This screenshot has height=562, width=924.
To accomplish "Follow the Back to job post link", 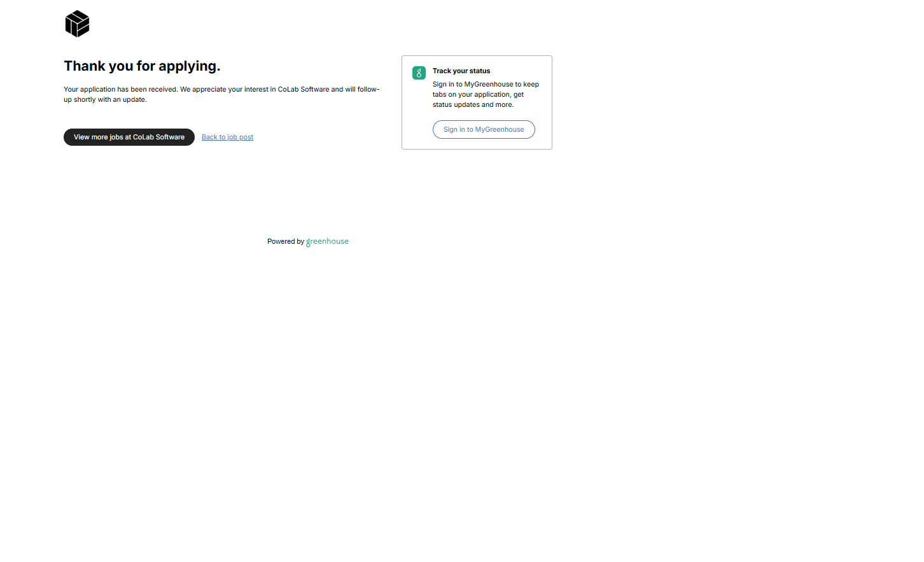I will 227,137.
